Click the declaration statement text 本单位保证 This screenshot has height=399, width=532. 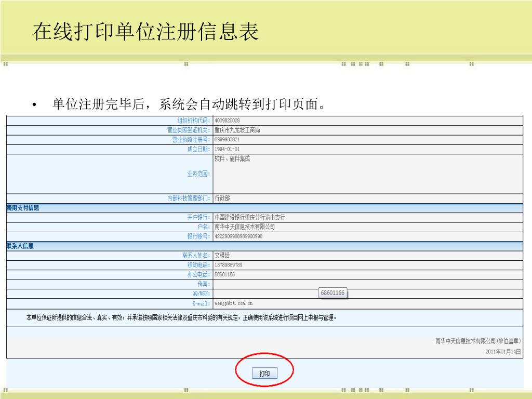(182, 317)
